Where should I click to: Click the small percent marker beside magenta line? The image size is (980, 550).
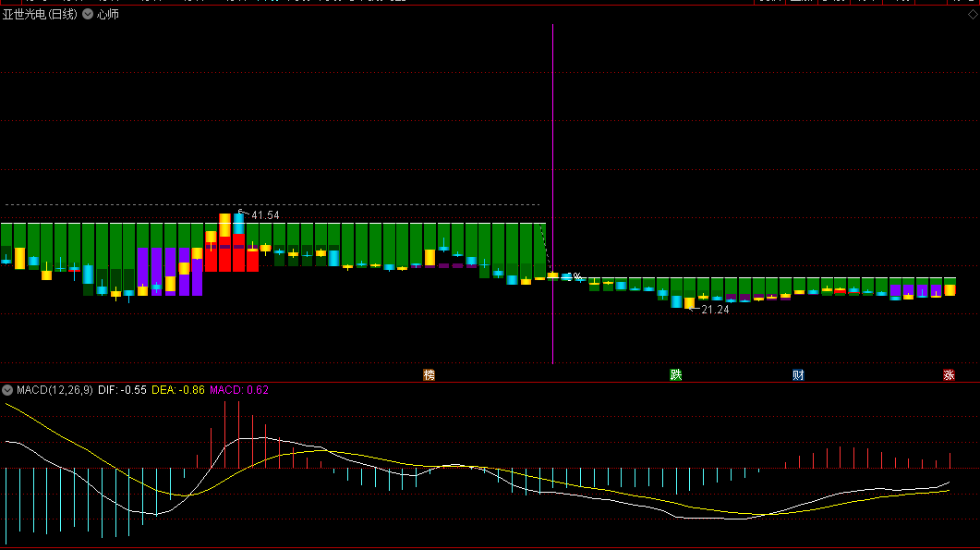(x=576, y=276)
